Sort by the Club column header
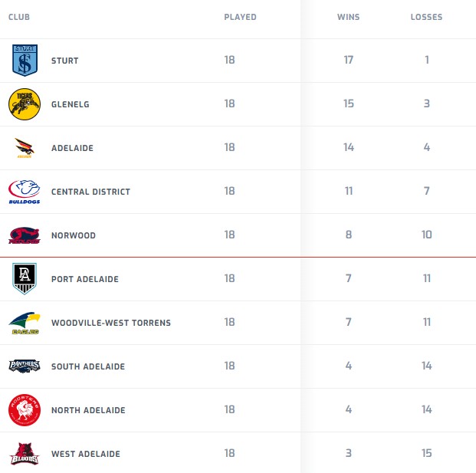The width and height of the screenshot is (476, 473). [18, 17]
